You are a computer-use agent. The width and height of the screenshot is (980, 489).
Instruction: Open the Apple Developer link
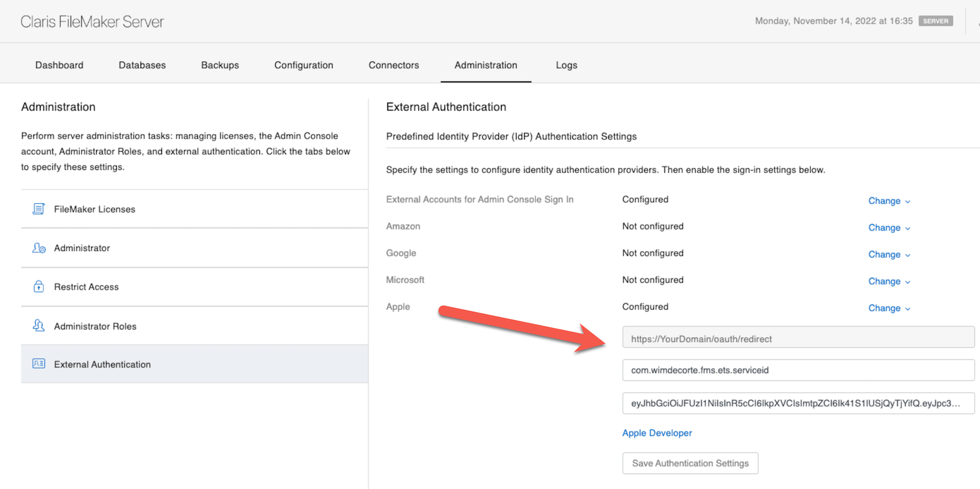pyautogui.click(x=657, y=433)
